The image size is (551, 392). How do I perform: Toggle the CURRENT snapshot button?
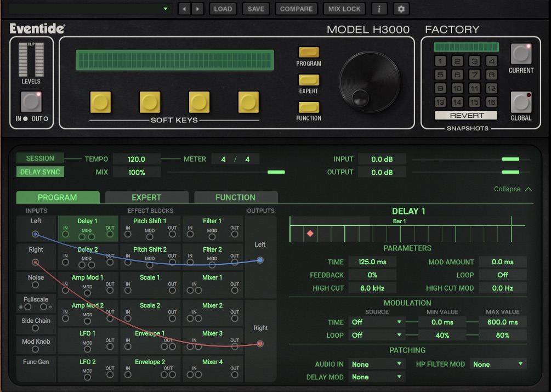(x=521, y=54)
